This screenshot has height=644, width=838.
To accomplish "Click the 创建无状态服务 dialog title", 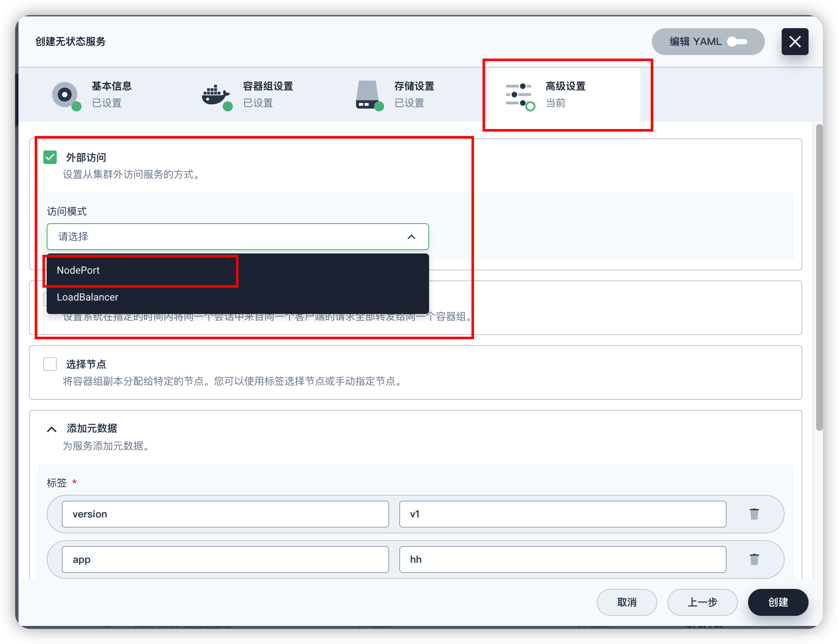I will coord(71,42).
